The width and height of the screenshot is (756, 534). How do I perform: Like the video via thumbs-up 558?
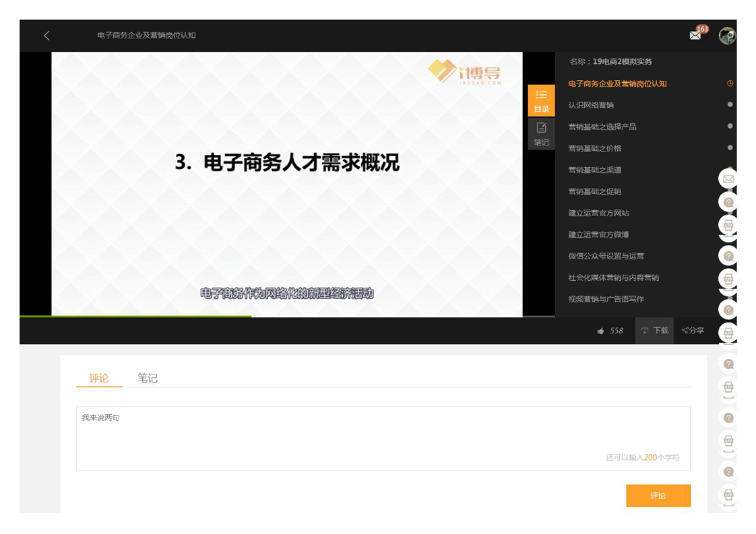point(610,331)
